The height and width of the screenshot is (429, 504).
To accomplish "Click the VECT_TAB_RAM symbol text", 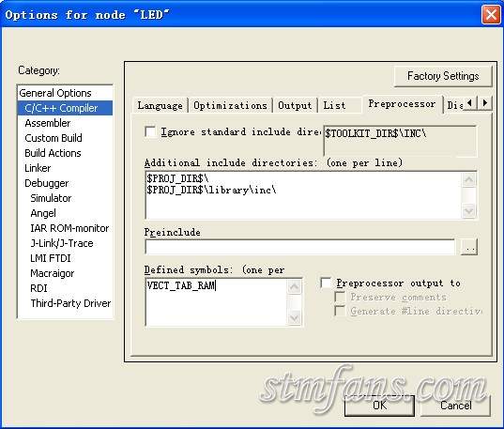I will point(180,285).
